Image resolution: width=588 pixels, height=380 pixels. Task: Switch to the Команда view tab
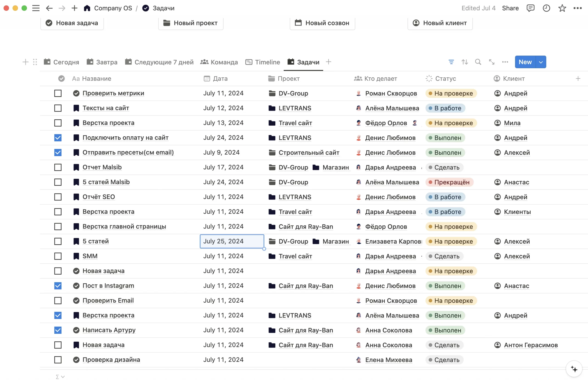(219, 62)
